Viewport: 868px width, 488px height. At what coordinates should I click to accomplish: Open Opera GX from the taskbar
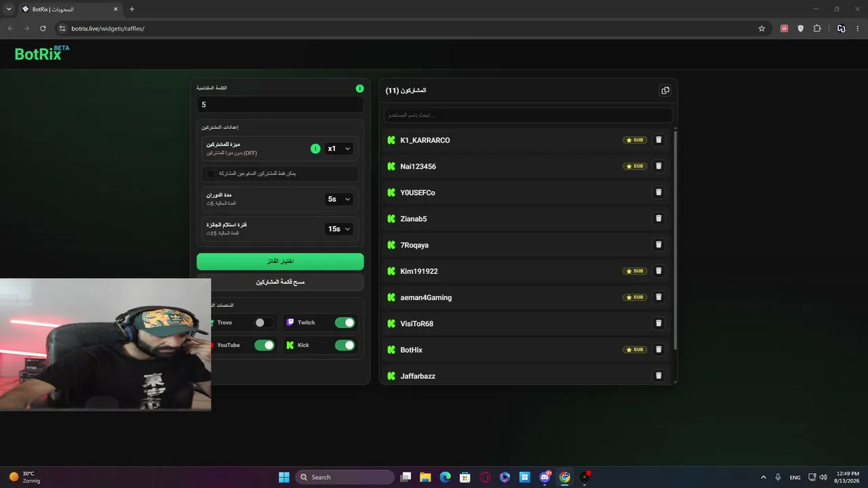tap(485, 477)
